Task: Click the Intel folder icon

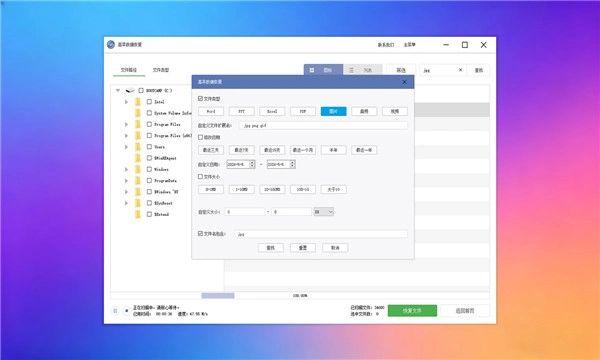Action: (138, 102)
